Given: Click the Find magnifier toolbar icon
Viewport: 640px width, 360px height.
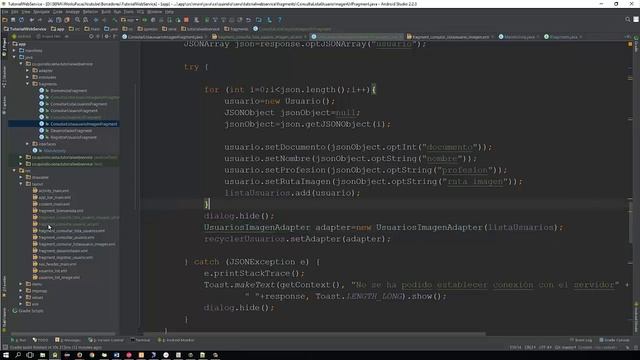Looking at the screenshot, I should (x=77, y=20).
